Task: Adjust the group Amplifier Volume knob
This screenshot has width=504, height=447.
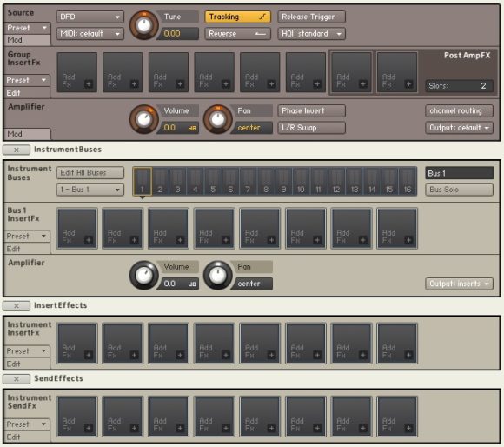Action: [x=144, y=119]
